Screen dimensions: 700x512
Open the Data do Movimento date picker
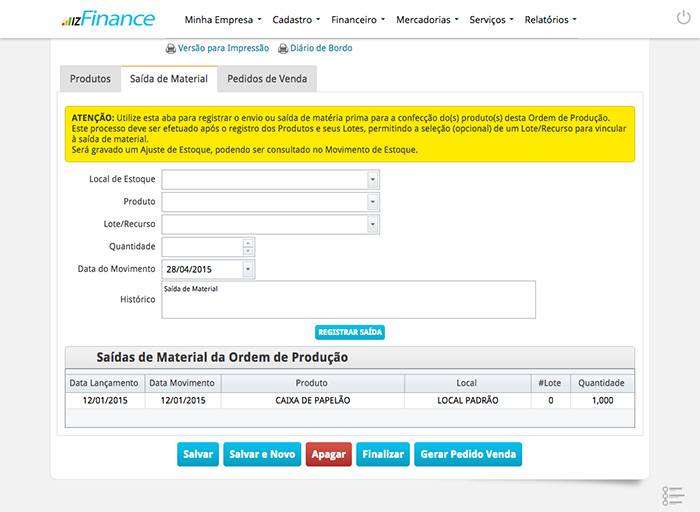(x=248, y=269)
